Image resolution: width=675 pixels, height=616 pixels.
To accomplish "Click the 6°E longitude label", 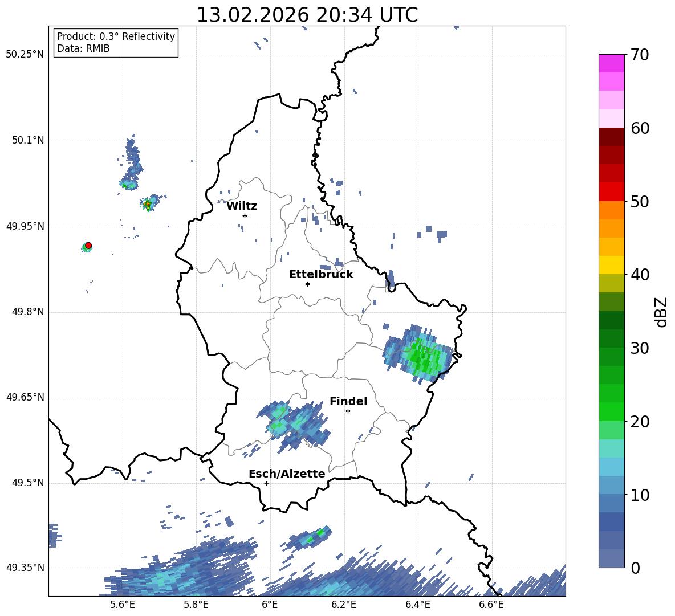I will coord(270,605).
